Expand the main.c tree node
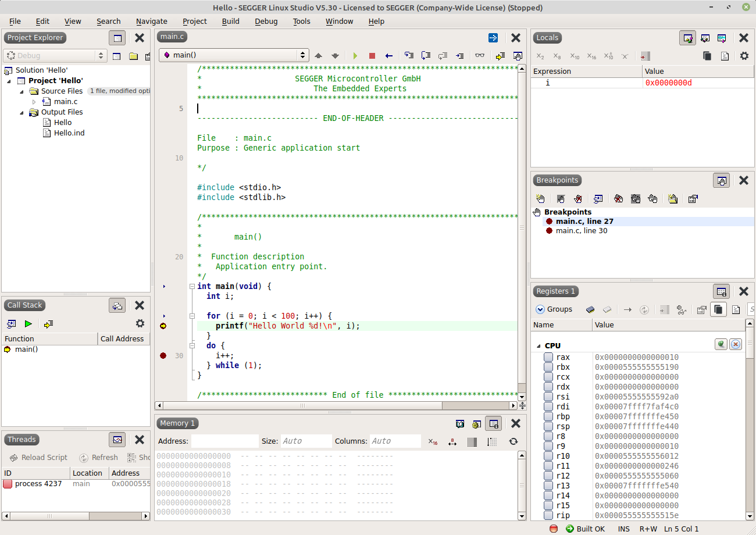The width and height of the screenshot is (756, 535). click(x=34, y=102)
